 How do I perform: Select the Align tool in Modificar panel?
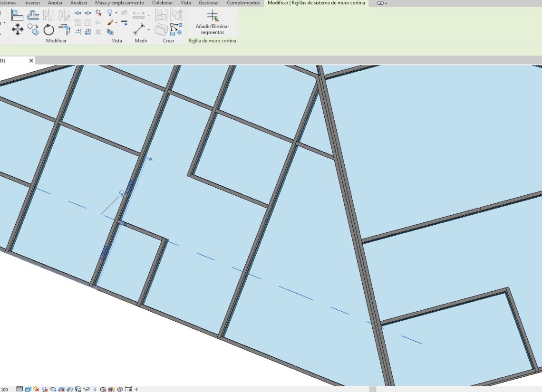(x=18, y=15)
